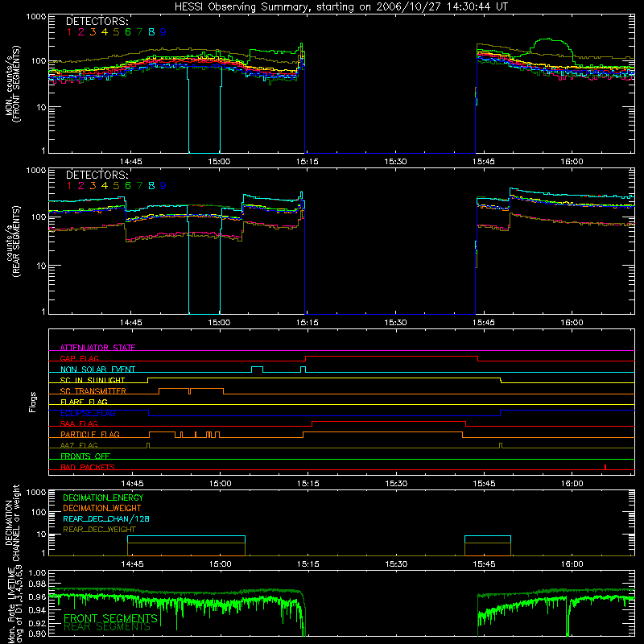Image resolution: width=644 pixels, height=644 pixels.
Task: Click the counts/s (REAR SEGMENTS) axis label
Action: click(x=13, y=242)
